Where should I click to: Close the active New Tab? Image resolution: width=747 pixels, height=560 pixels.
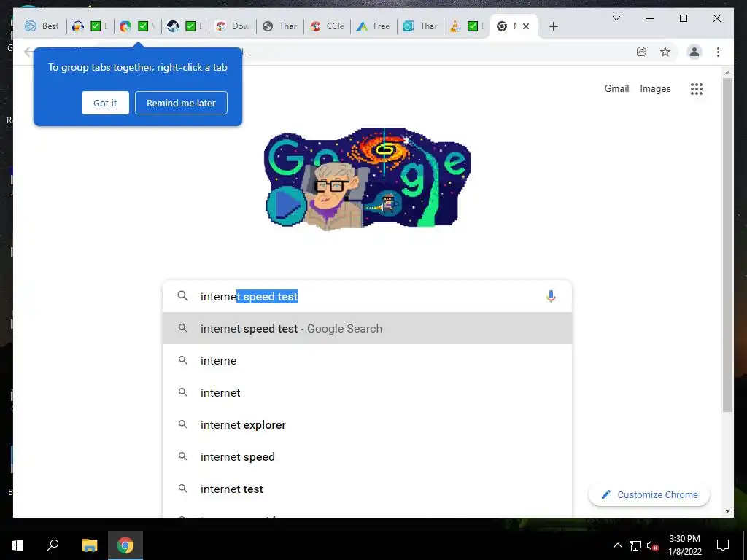(x=526, y=26)
